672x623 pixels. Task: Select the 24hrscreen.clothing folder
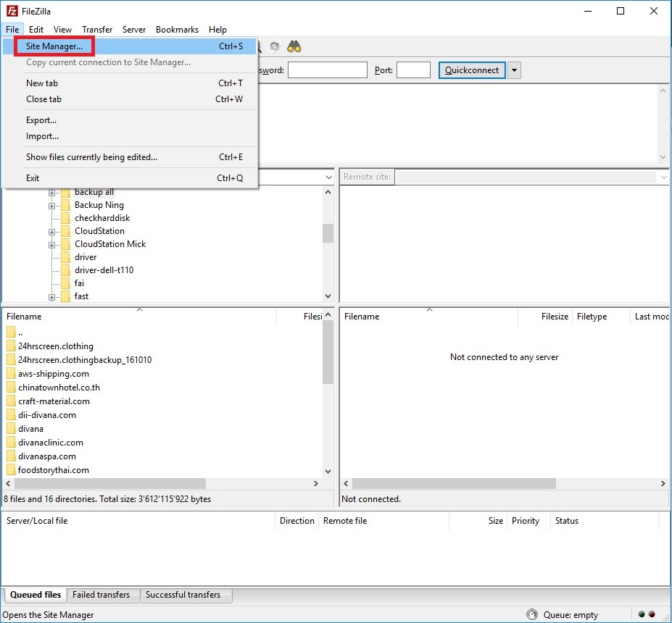[56, 346]
